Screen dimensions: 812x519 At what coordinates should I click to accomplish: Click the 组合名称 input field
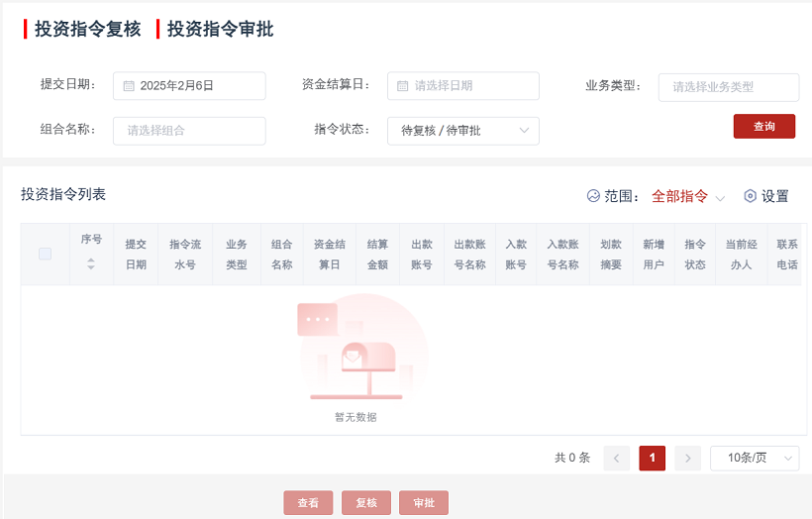(189, 131)
